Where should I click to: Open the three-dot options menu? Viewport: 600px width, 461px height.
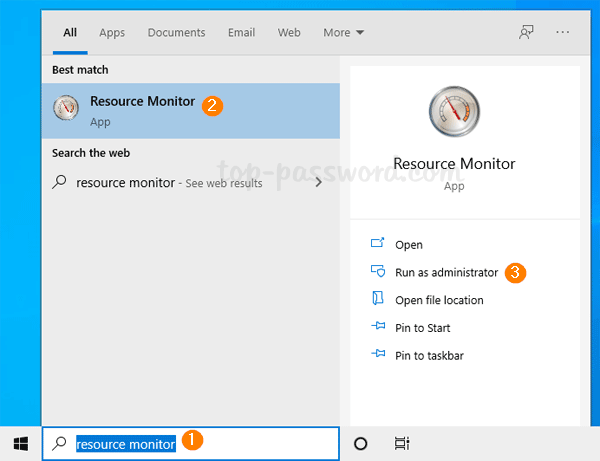click(563, 32)
